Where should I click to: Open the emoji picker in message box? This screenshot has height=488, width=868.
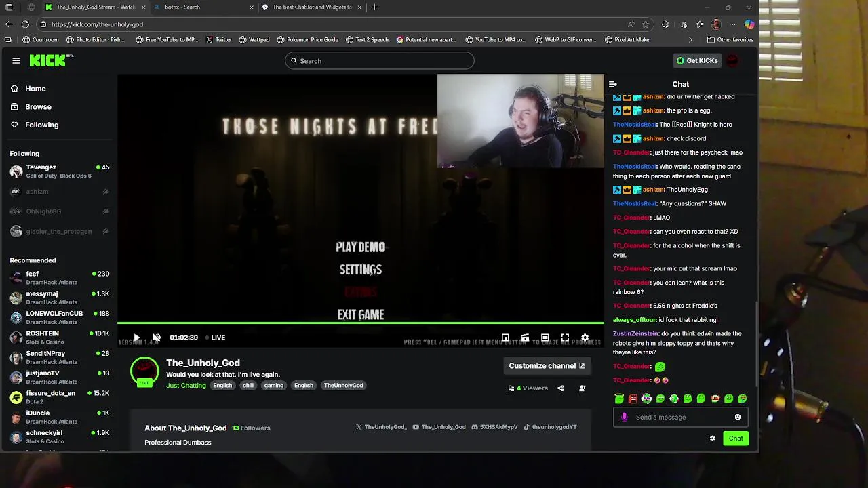738,418
